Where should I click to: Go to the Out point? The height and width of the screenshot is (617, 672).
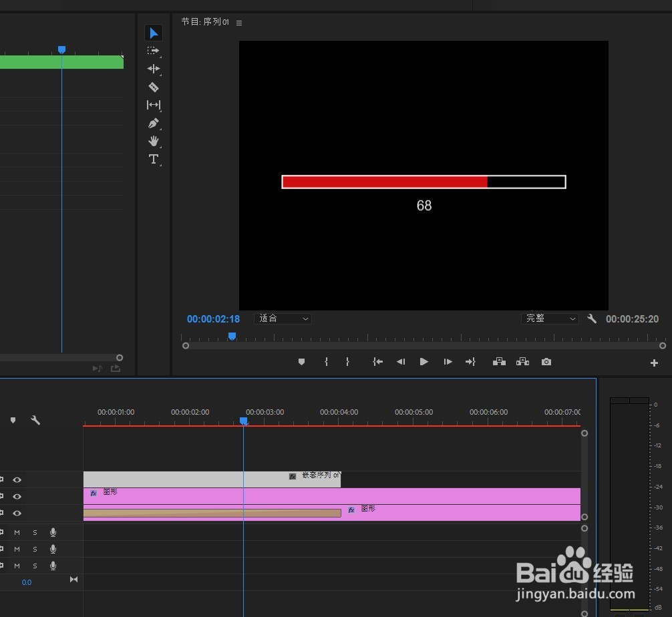(x=470, y=362)
